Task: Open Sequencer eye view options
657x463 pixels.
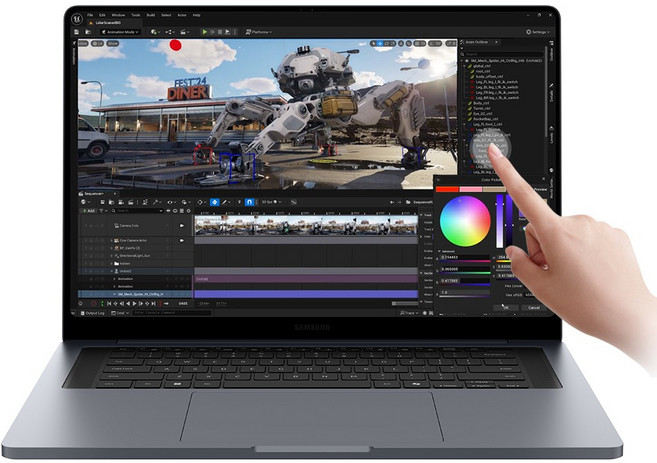Action: click(171, 202)
